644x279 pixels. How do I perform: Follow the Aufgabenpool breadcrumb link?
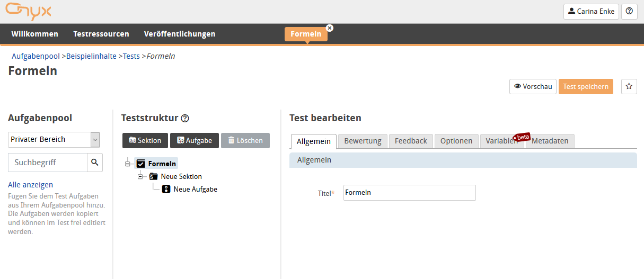pos(36,56)
